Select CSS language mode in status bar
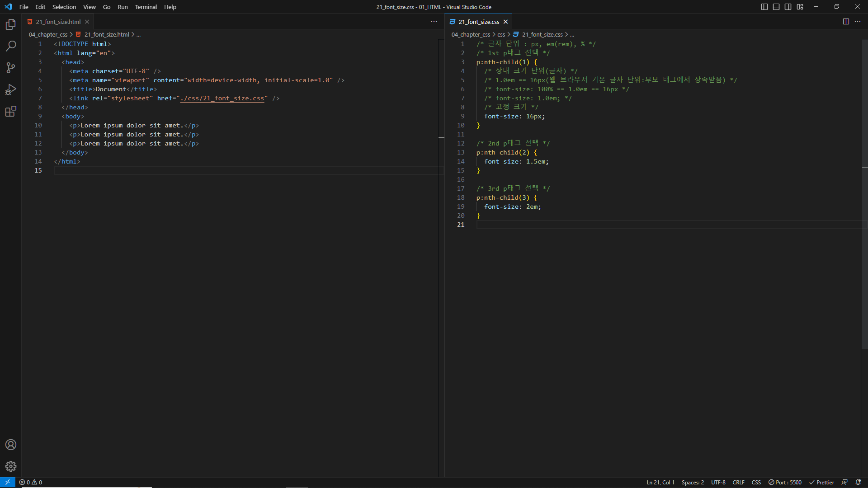This screenshot has width=868, height=488. pyautogui.click(x=756, y=482)
